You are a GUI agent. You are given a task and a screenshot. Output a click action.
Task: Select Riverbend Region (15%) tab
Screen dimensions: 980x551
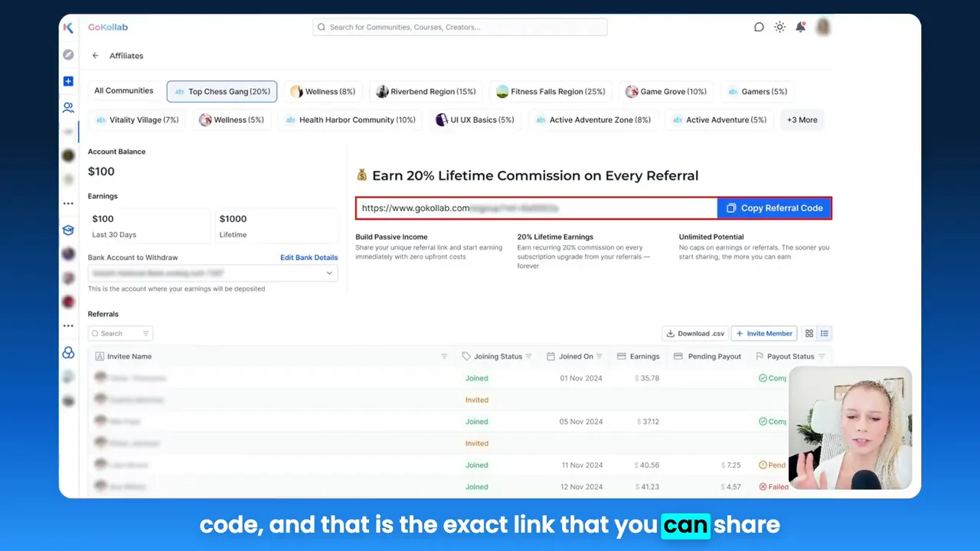(426, 92)
